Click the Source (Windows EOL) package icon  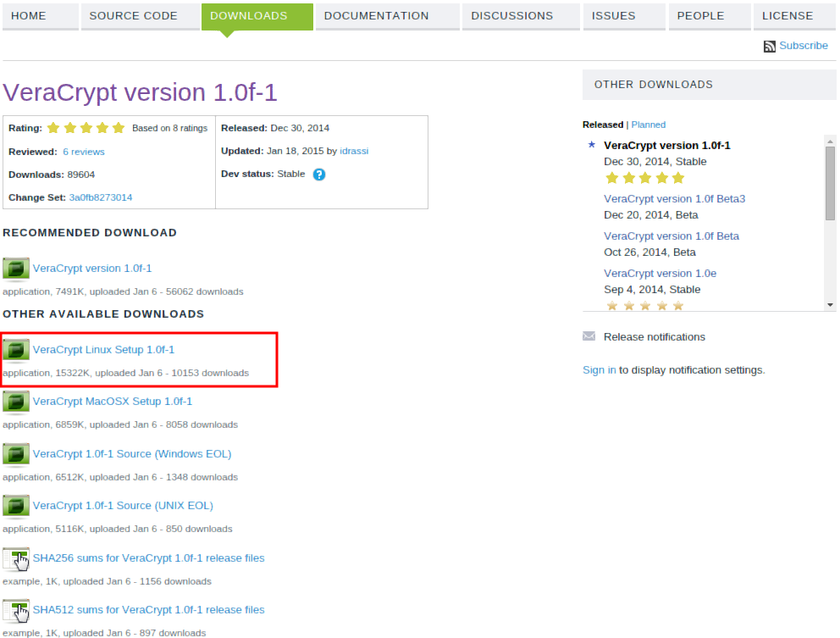16,454
